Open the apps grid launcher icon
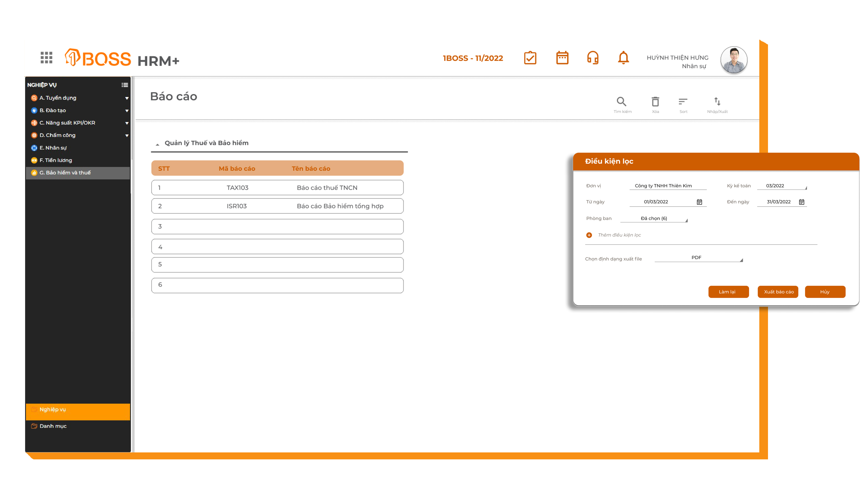This screenshot has height=488, width=868. pyautogui.click(x=46, y=58)
